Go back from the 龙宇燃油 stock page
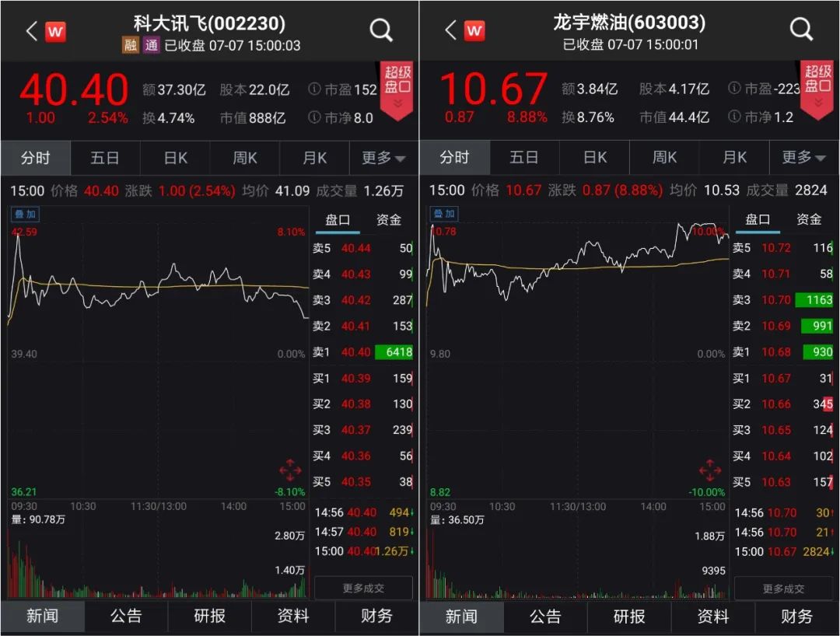840x636 pixels. point(451,30)
